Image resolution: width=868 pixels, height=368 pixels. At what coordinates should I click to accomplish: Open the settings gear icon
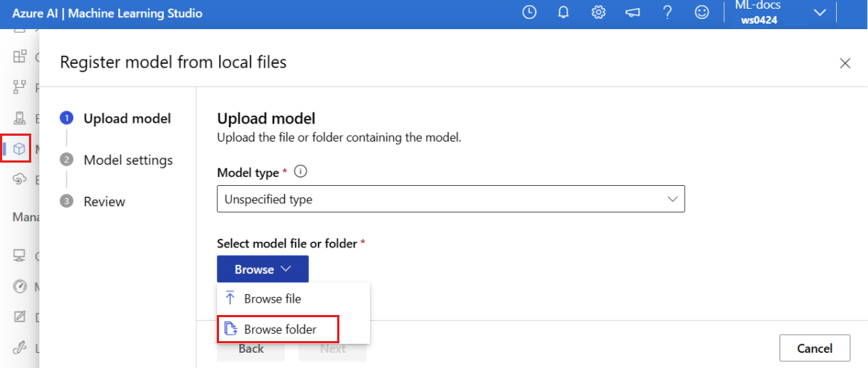point(598,13)
